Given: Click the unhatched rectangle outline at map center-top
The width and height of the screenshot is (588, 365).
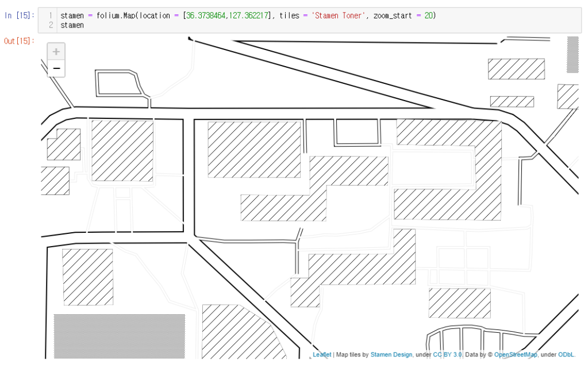Looking at the screenshot, I should pos(357,133).
